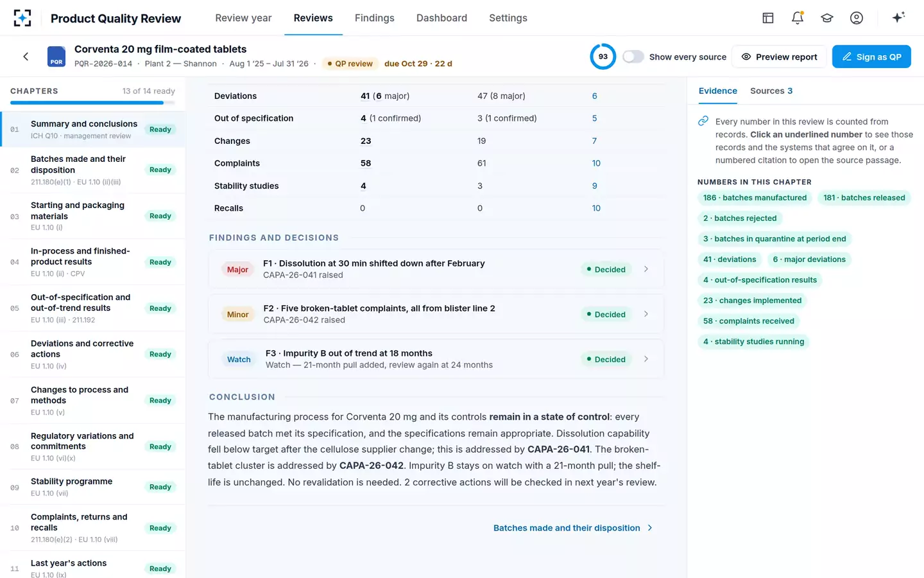The width and height of the screenshot is (924, 578).
Task: Click Decided status on finding F2
Action: (606, 315)
